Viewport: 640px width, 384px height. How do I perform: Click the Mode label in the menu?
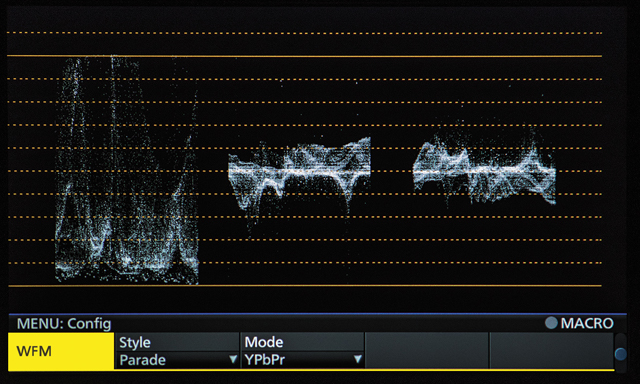(264, 342)
